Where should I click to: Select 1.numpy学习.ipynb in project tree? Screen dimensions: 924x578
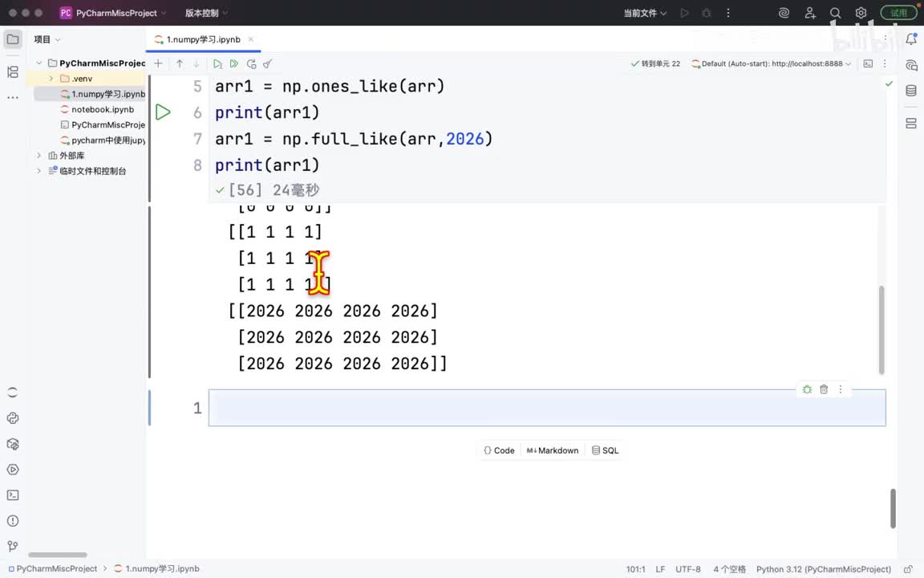103,94
